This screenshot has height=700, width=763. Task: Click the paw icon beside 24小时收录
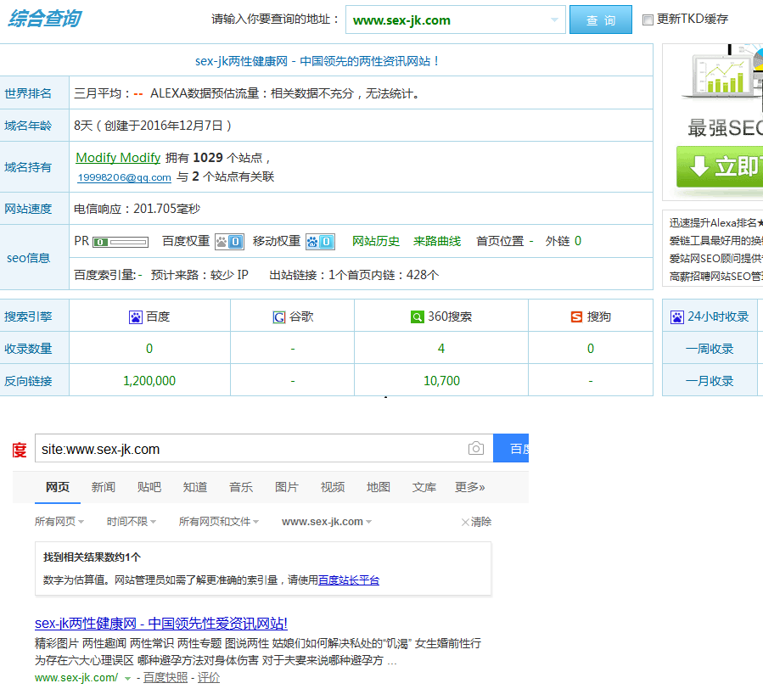[676, 317]
